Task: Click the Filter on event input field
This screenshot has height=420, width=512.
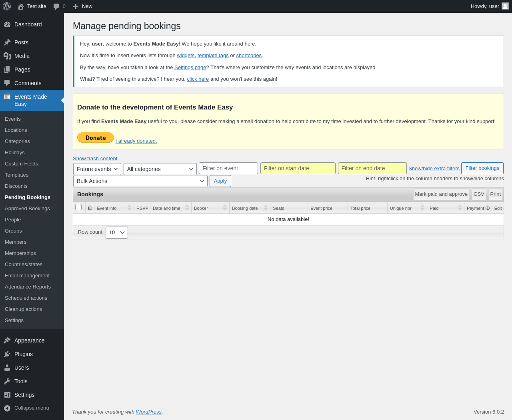Action: pos(228,168)
